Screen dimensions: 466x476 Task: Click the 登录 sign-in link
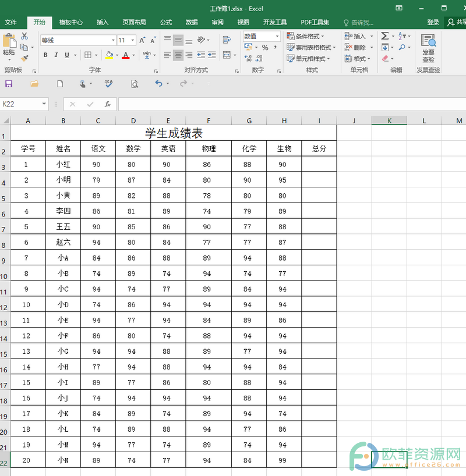[x=433, y=22]
